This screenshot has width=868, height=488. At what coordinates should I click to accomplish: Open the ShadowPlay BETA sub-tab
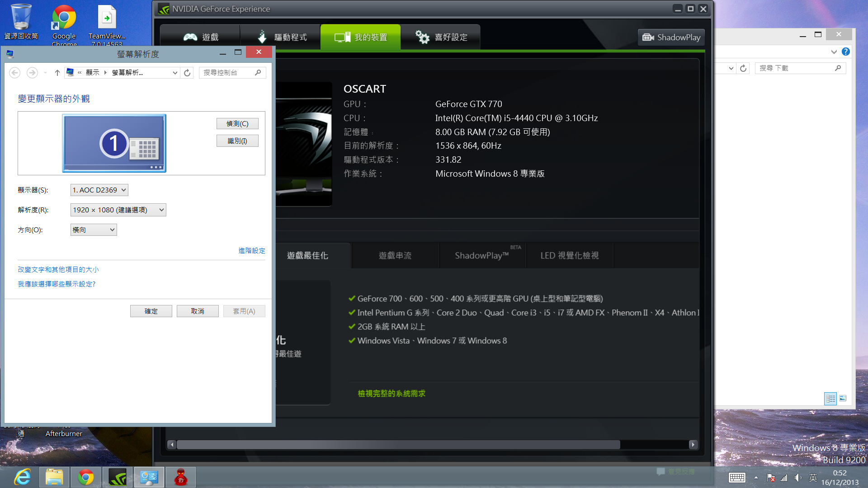482,256
